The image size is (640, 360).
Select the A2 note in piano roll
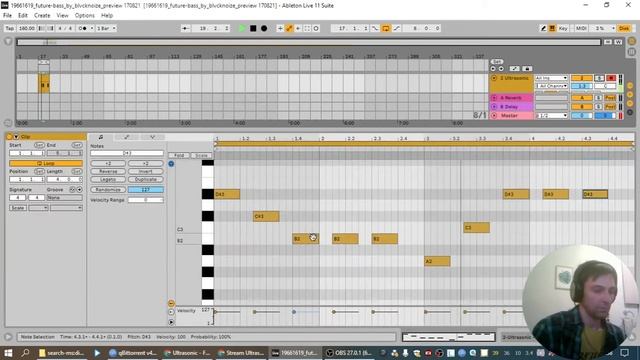pyautogui.click(x=437, y=261)
